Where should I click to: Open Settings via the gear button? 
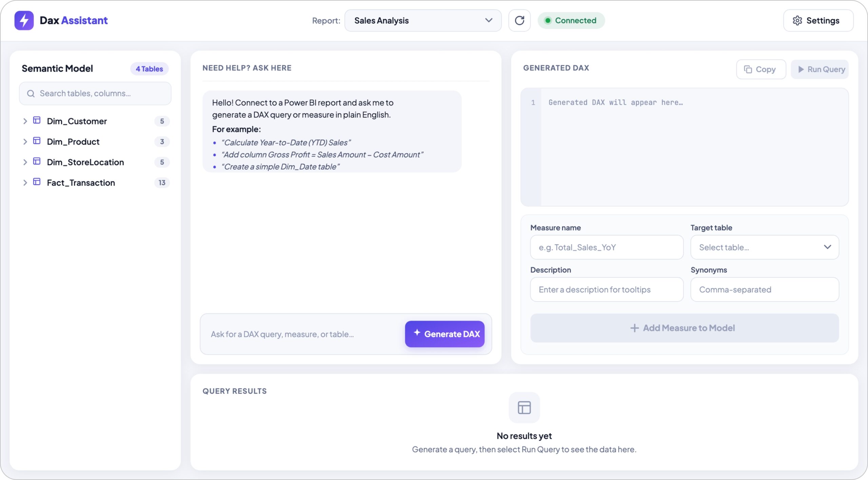(x=818, y=20)
